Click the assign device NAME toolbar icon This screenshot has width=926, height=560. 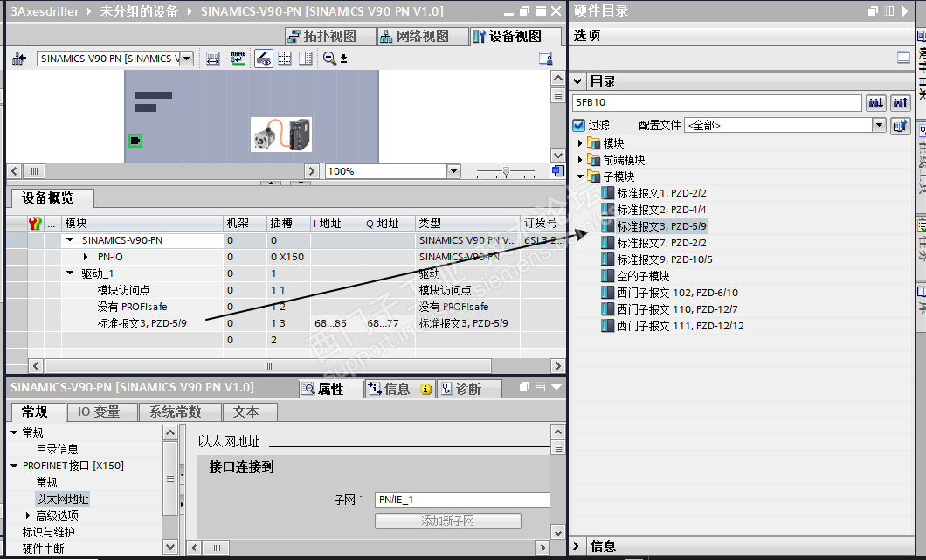[238, 58]
